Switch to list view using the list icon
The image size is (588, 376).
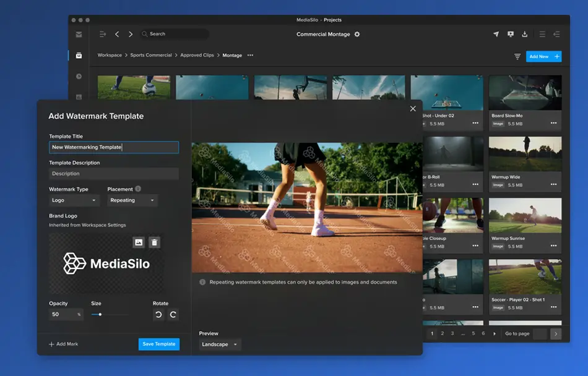click(x=542, y=34)
